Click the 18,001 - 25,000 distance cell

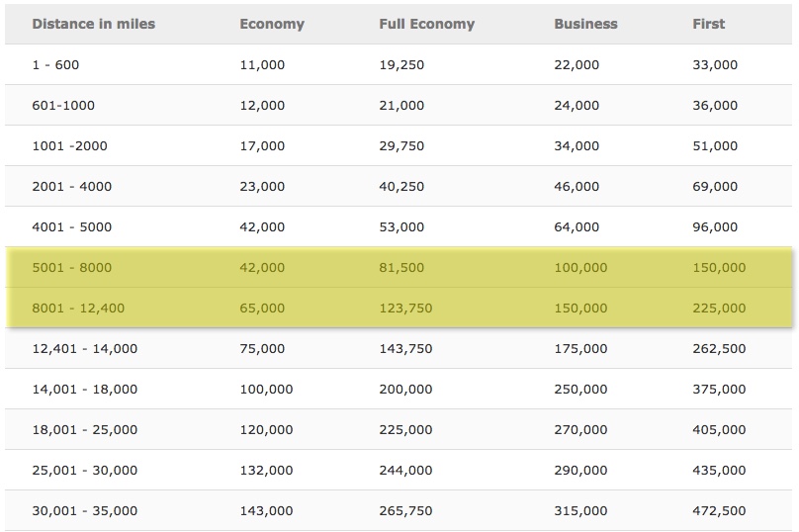tap(85, 429)
